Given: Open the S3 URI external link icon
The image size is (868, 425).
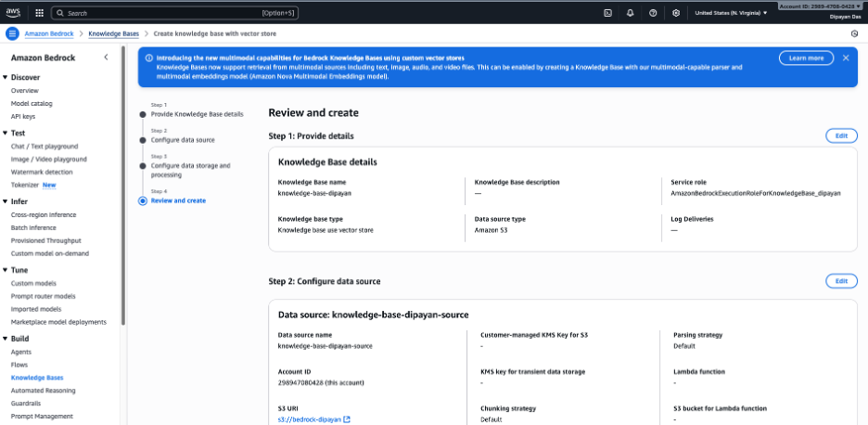Looking at the screenshot, I should pos(347,419).
